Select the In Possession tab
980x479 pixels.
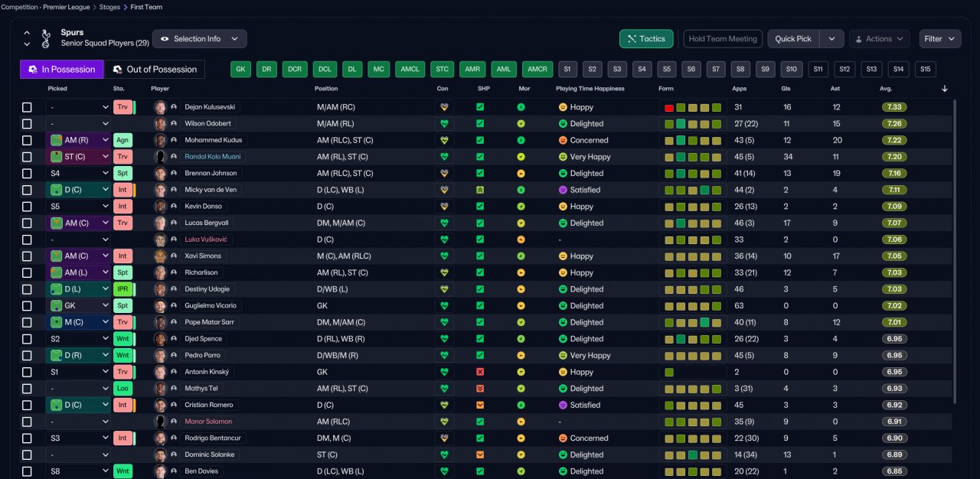coord(61,70)
